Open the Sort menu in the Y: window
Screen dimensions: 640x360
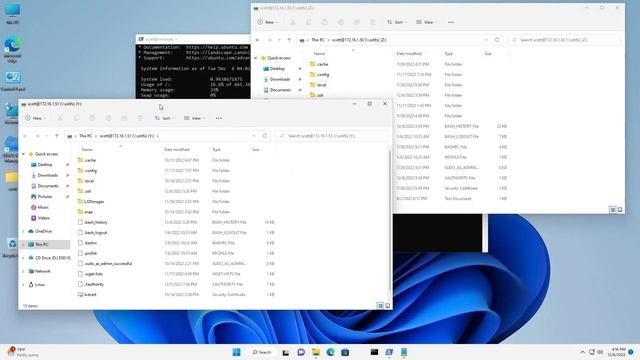(164, 118)
